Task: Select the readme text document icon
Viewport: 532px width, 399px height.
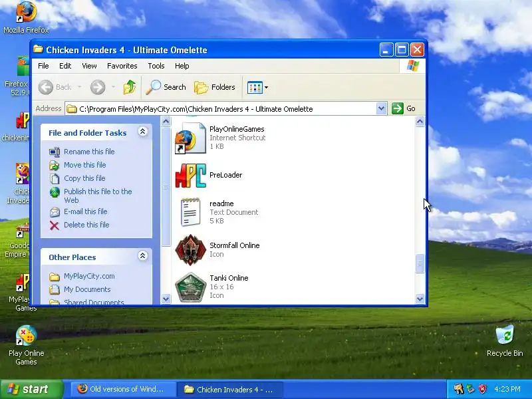Action: coord(190,212)
